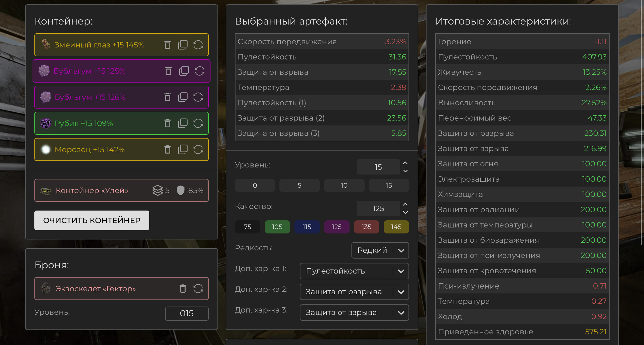Click ОЧИСТИТЬ КОНТЕЙНЕР button
The height and width of the screenshot is (345, 644).
(x=92, y=220)
